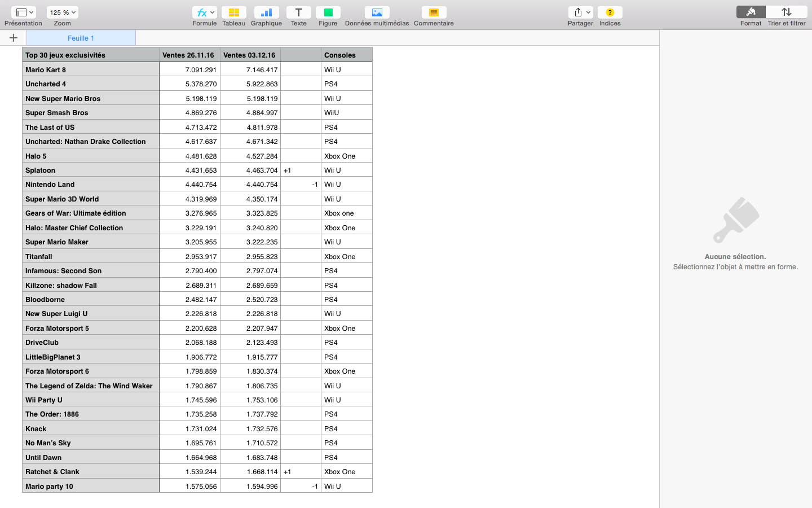Click the No Man's Sky cell

91,443
